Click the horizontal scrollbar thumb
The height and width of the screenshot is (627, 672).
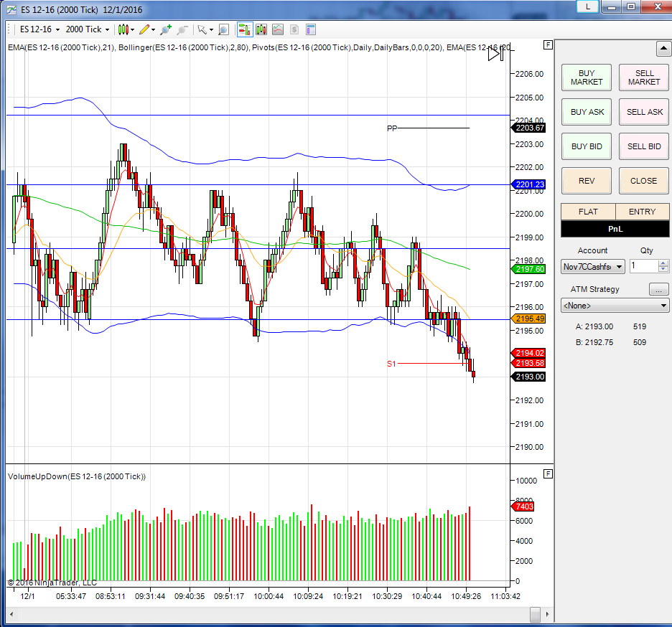pyautogui.click(x=535, y=614)
